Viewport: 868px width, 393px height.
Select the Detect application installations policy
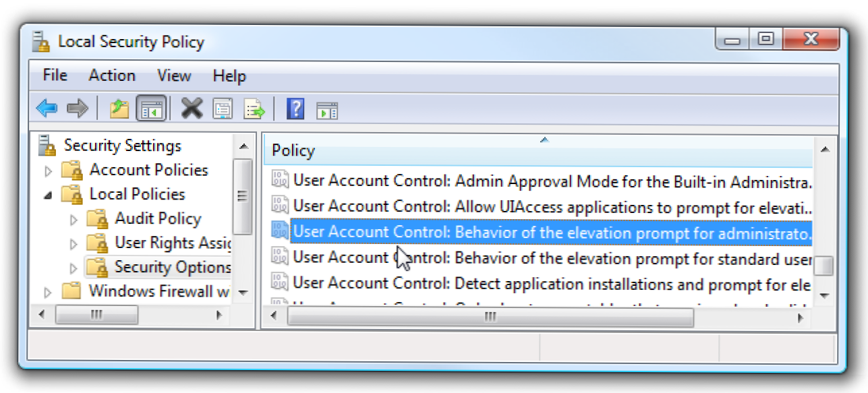click(x=551, y=284)
